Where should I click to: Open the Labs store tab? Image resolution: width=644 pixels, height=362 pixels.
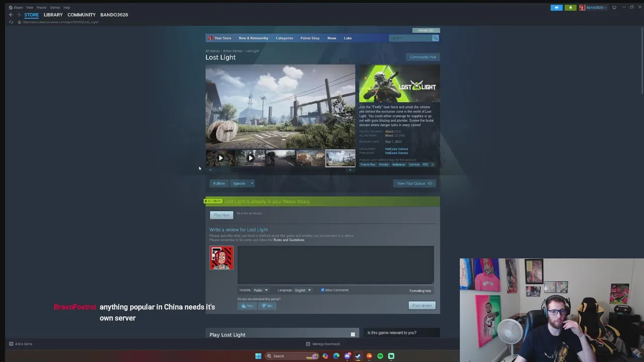(348, 38)
